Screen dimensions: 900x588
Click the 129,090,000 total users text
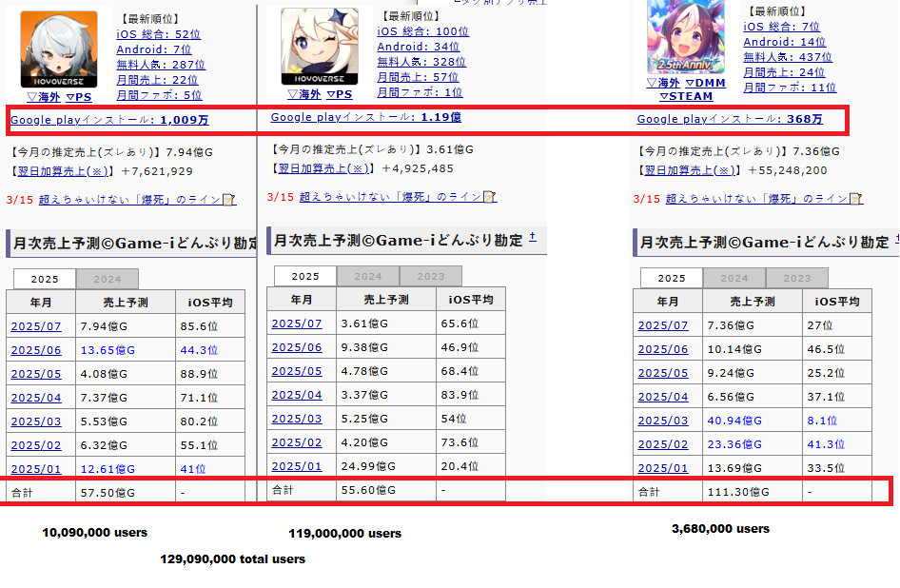tap(232, 559)
